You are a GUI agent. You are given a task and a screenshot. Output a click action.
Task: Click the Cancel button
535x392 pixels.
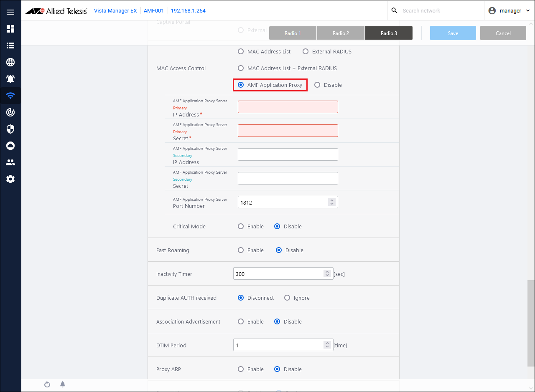click(x=503, y=33)
